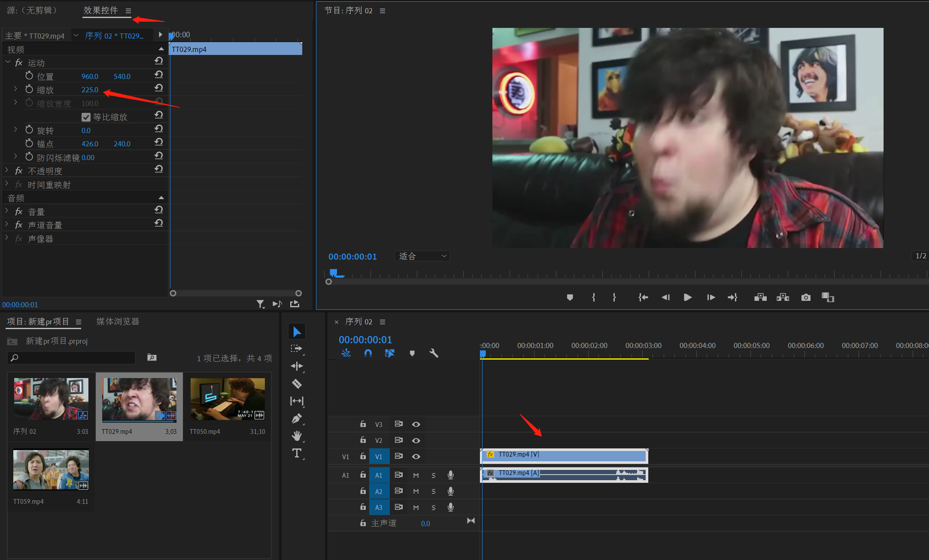929x560 pixels.
Task: Select the Type tool
Action: (297, 453)
